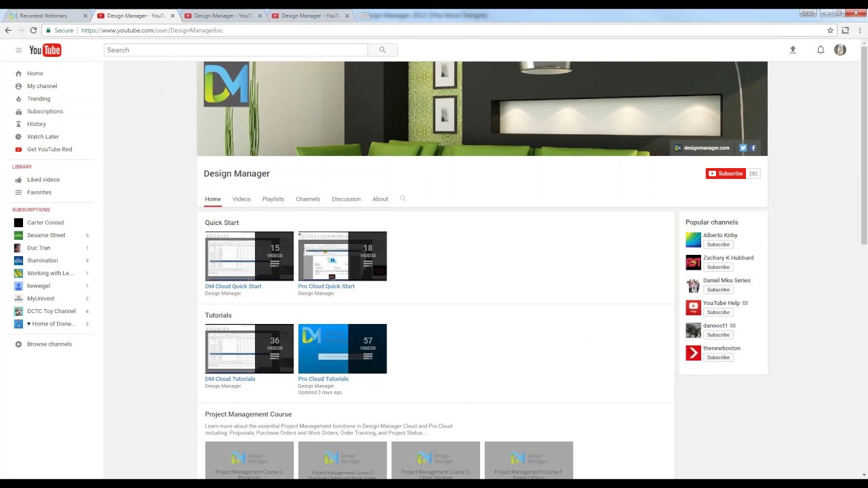The image size is (868, 488).
Task: Click the YouTube search input field
Action: click(x=236, y=50)
